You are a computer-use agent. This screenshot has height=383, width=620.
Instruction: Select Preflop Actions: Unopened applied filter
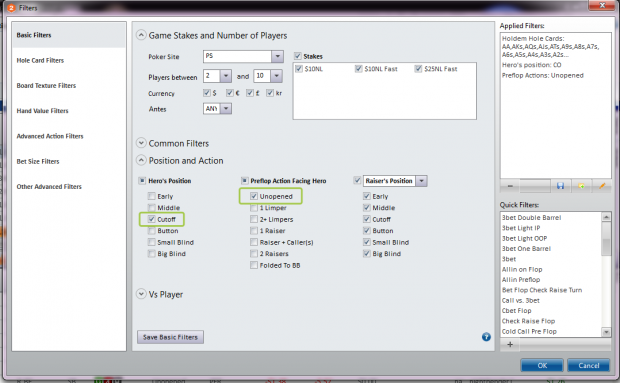[542, 75]
